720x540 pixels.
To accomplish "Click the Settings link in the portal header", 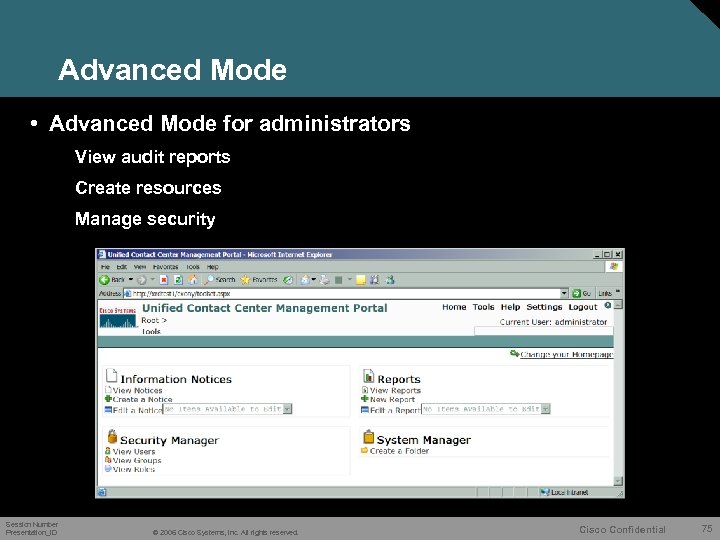I will (544, 307).
